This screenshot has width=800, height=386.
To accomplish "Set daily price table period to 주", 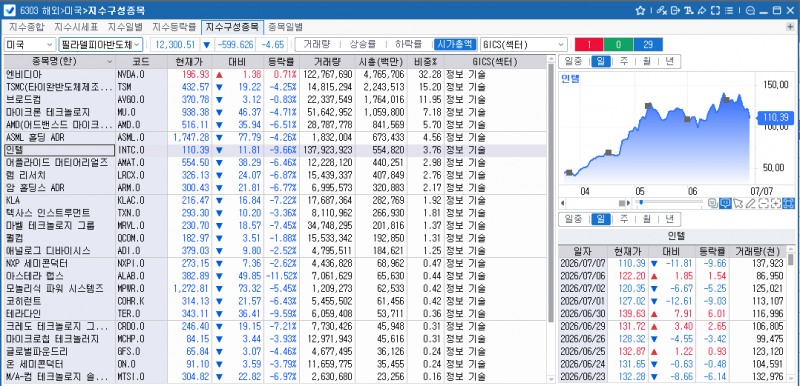I will click(623, 219).
